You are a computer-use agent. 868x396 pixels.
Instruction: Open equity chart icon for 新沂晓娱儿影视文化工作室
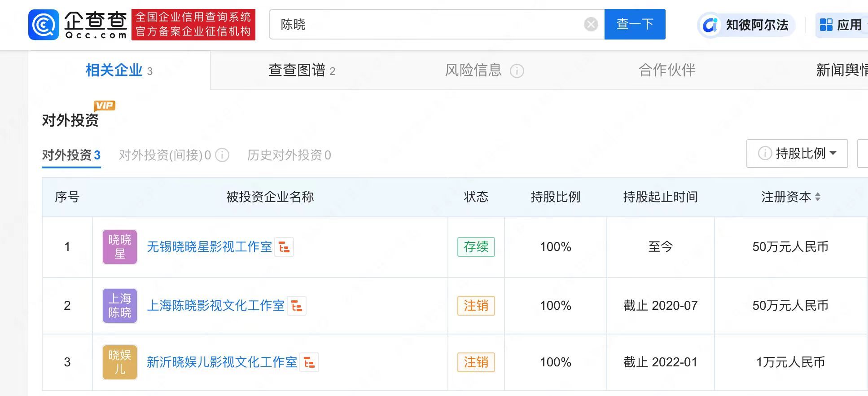click(x=309, y=362)
